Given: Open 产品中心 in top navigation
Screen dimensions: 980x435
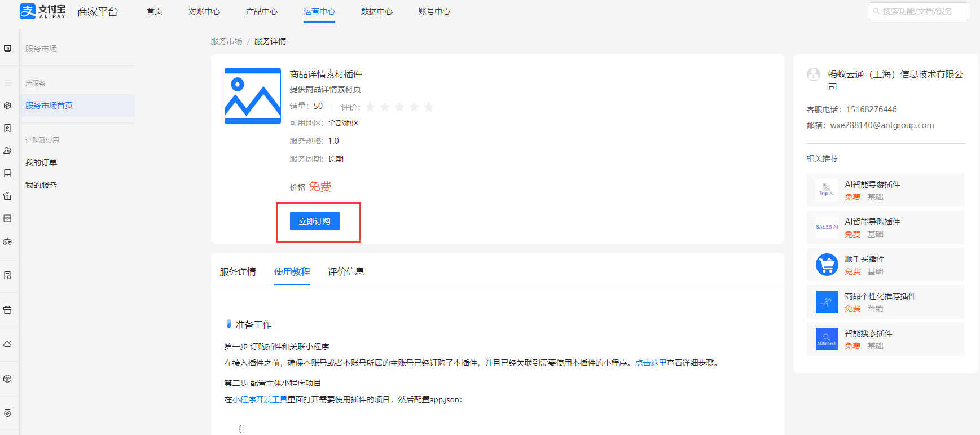Looking at the screenshot, I should (261, 11).
